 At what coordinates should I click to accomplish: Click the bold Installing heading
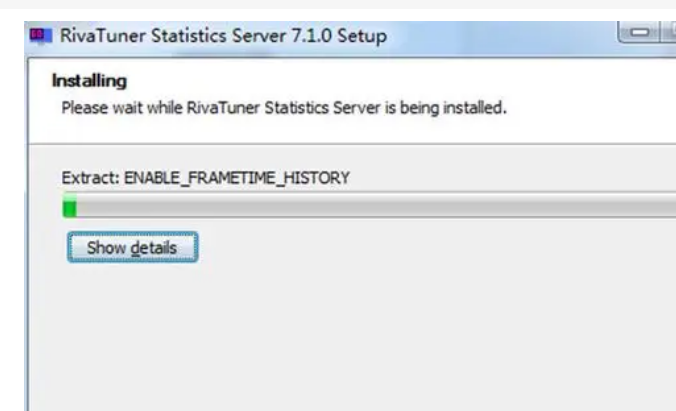pyautogui.click(x=89, y=80)
